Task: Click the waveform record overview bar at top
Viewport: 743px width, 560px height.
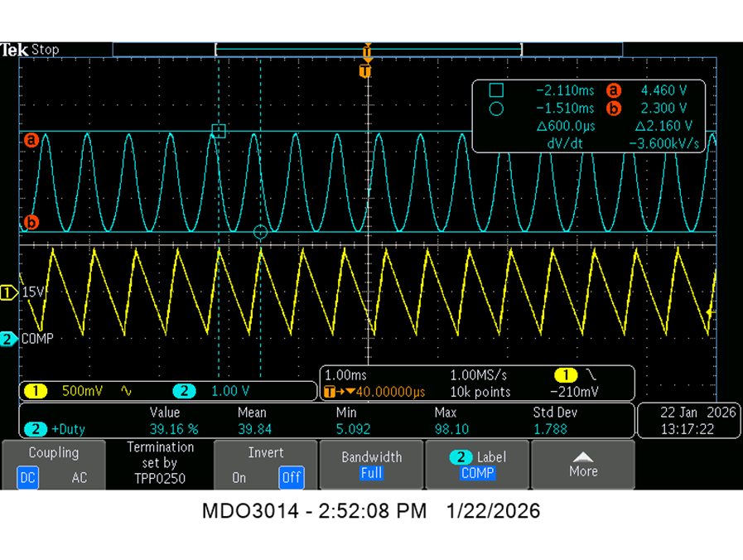Action: point(368,49)
